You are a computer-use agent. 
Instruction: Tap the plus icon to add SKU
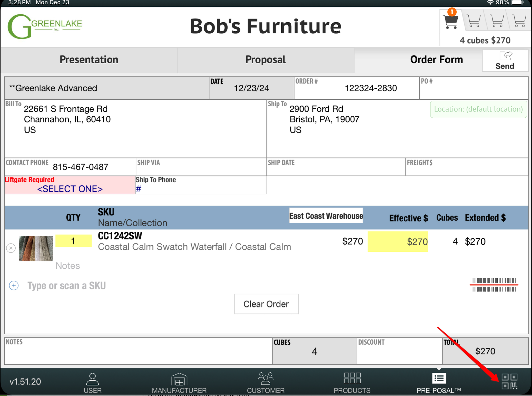(x=14, y=286)
